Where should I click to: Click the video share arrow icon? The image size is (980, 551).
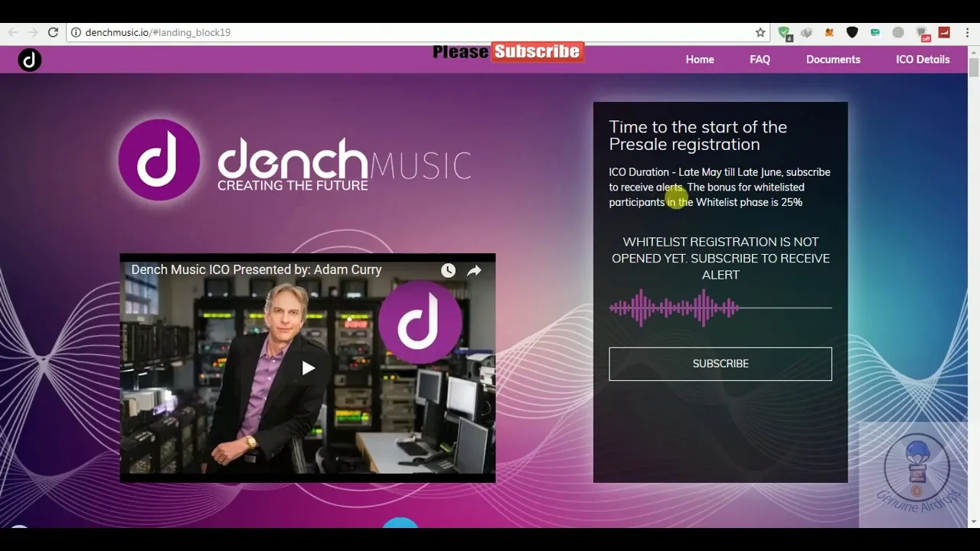point(474,270)
